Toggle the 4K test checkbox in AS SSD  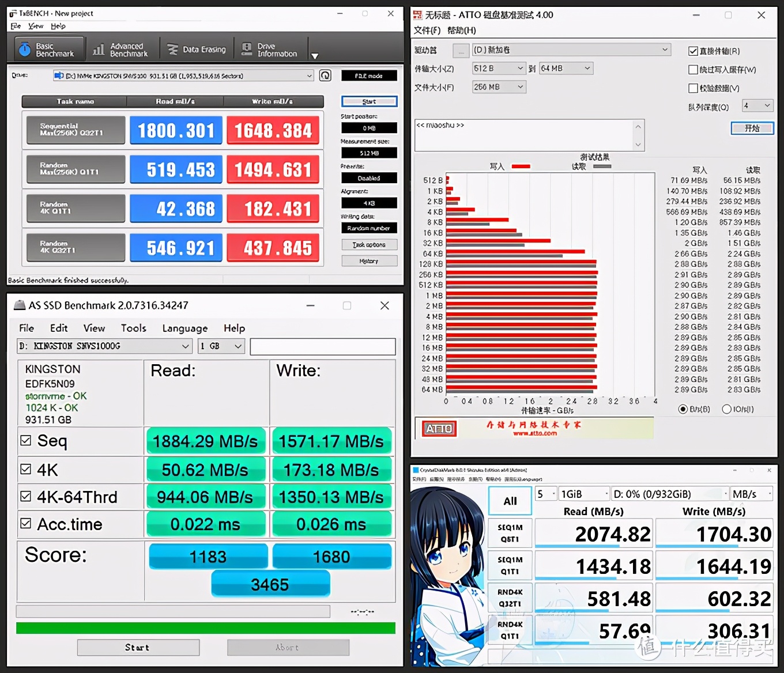pyautogui.click(x=25, y=469)
